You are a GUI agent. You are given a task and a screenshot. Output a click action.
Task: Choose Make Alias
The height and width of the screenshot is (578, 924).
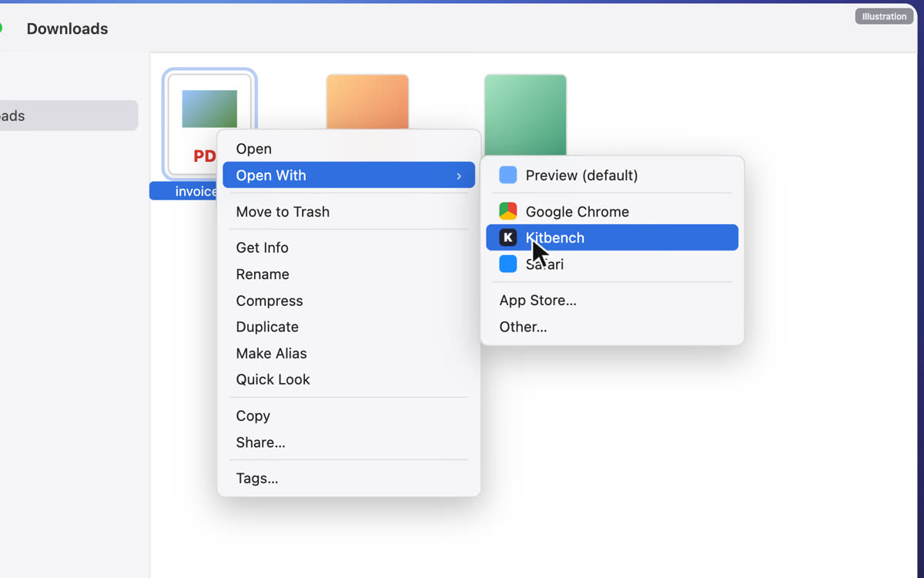(x=349, y=354)
